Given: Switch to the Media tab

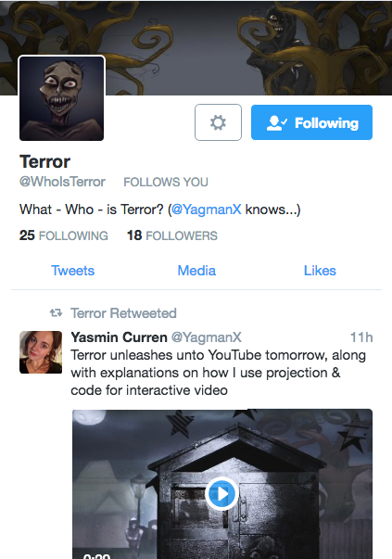Looking at the screenshot, I should click(x=196, y=271).
